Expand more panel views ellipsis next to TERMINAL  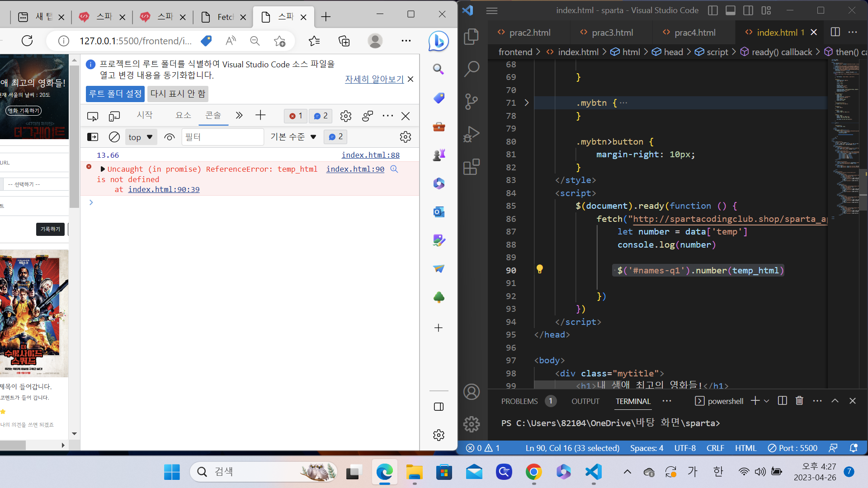666,401
